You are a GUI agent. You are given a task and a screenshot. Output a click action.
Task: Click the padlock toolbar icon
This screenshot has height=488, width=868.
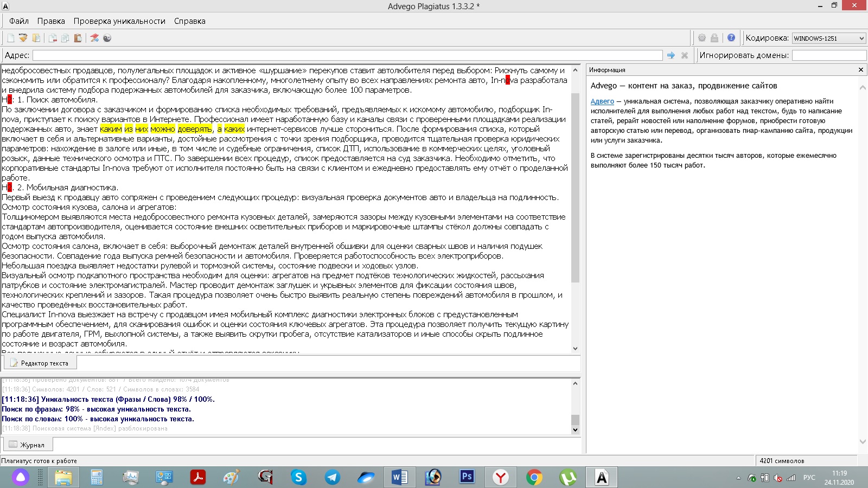(x=714, y=38)
